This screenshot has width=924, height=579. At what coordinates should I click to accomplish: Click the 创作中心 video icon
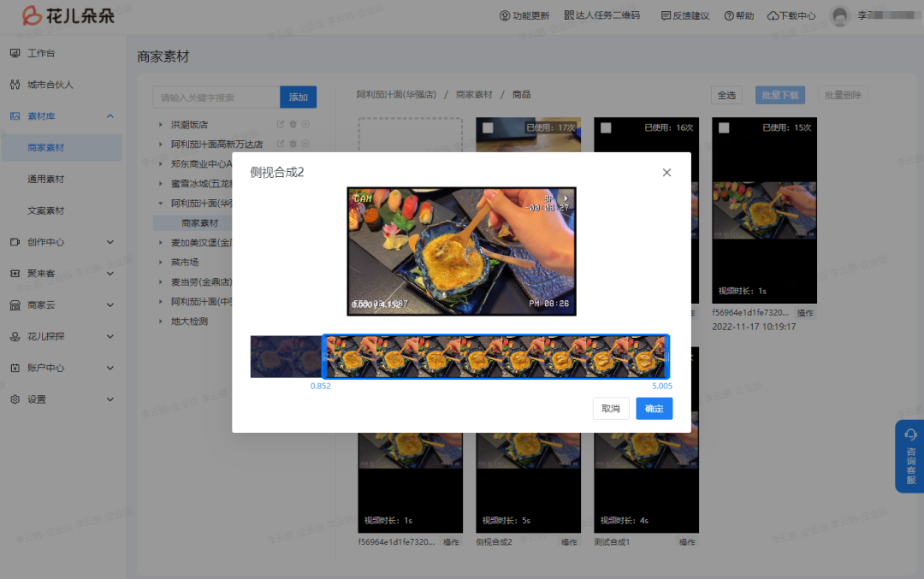(15, 242)
